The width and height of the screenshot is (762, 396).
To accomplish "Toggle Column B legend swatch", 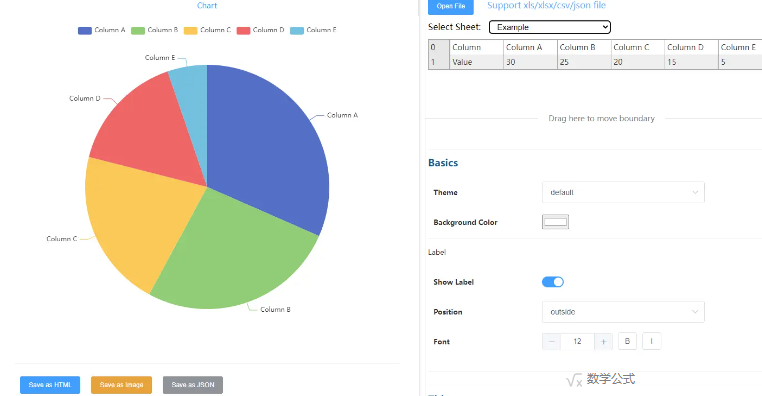I will 138,31.
